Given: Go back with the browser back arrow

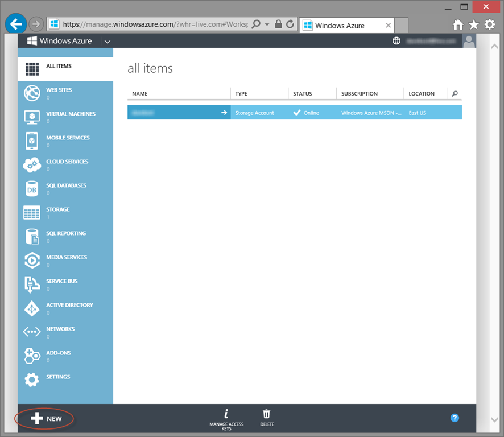Looking at the screenshot, I should (x=16, y=24).
